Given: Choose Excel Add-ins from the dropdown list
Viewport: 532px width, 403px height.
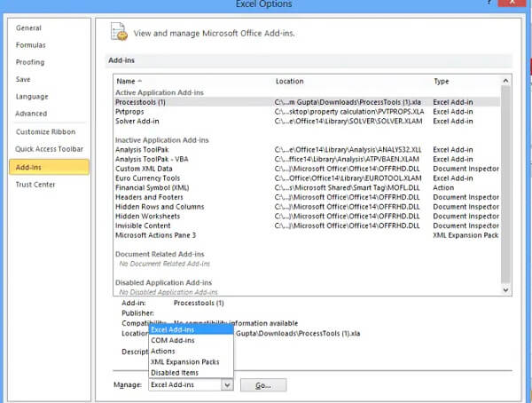Looking at the screenshot, I should [191, 329].
